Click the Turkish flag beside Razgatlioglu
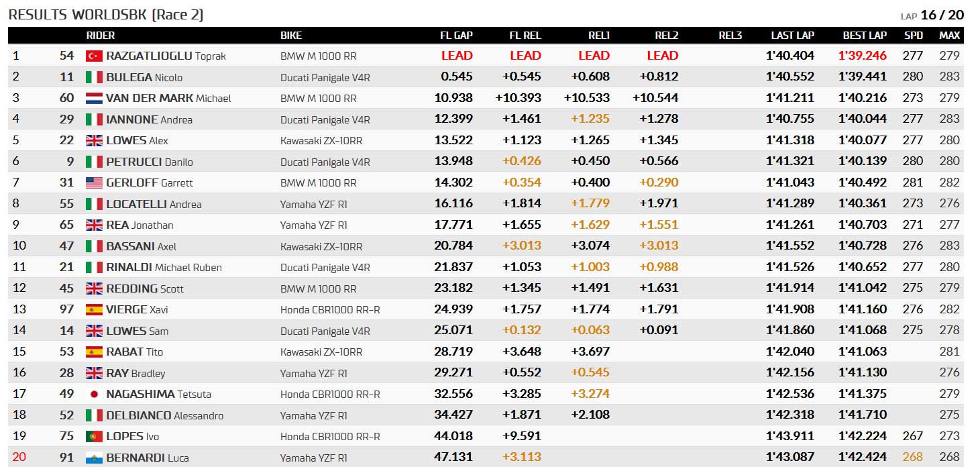The image size is (980, 467). click(x=94, y=56)
